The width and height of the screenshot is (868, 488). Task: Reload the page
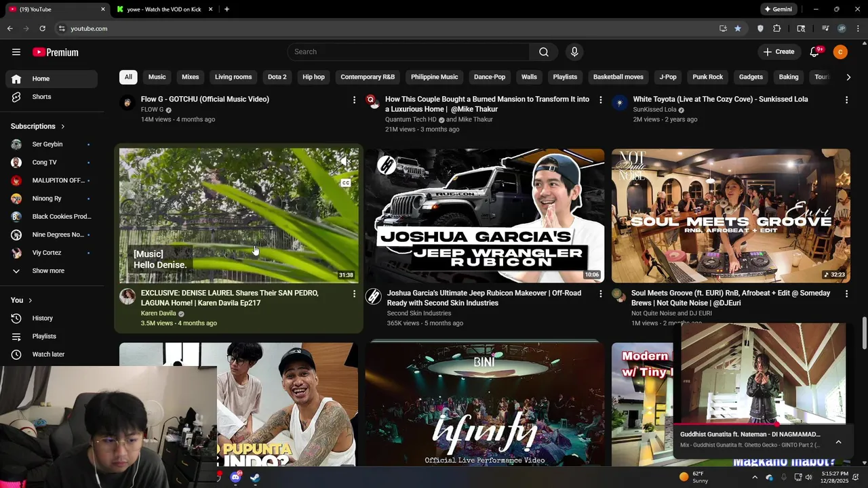click(42, 28)
